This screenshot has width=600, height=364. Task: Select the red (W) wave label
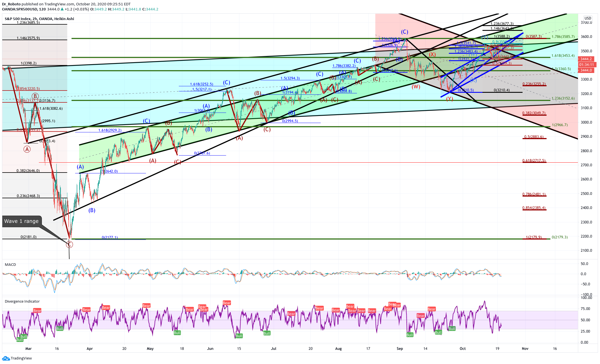pos(416,87)
